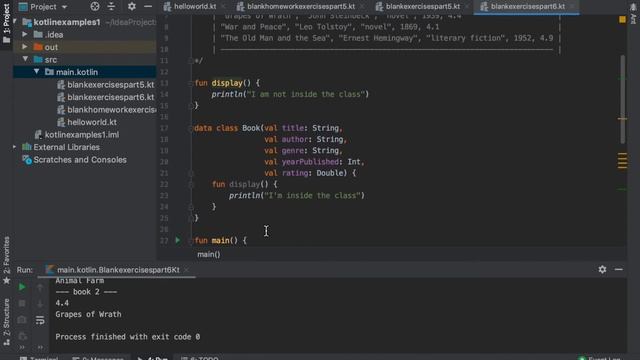Click yellow inspection indicator at top of editor
Screen dimensions: 640x360
pos(622,19)
